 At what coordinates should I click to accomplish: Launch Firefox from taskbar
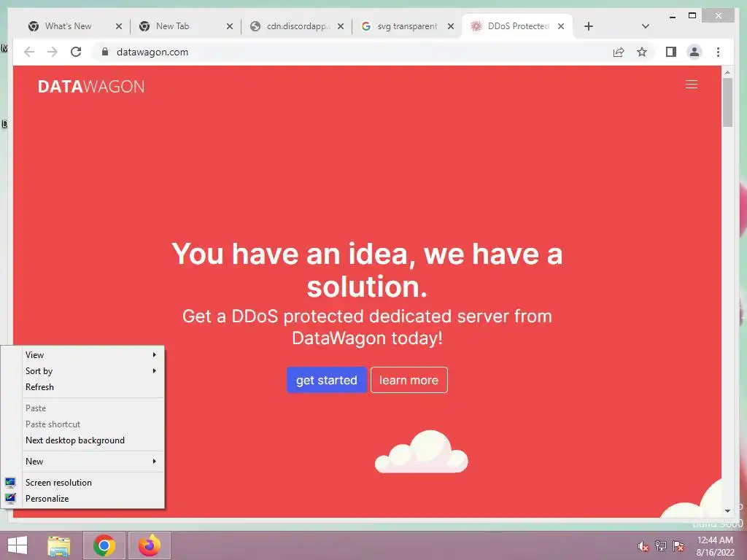pos(150,545)
